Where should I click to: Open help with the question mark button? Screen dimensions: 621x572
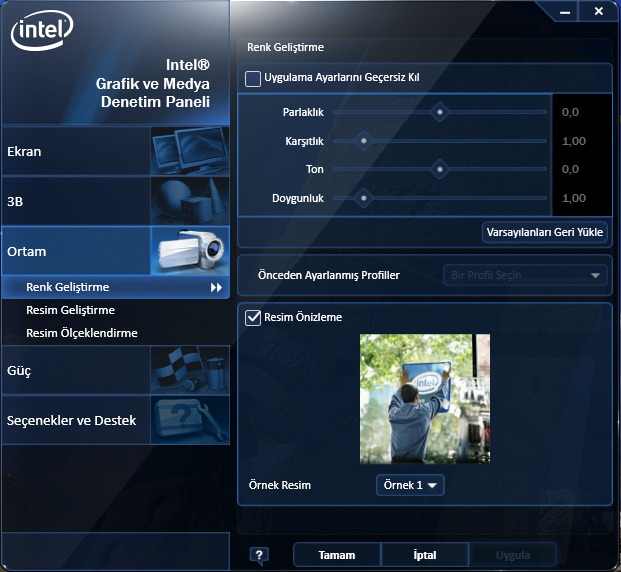coord(259,555)
